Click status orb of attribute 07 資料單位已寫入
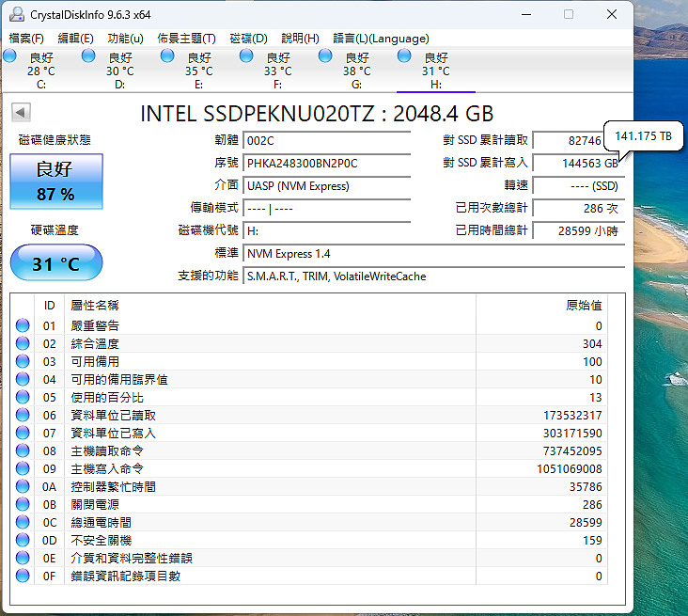The width and height of the screenshot is (688, 616). (23, 433)
